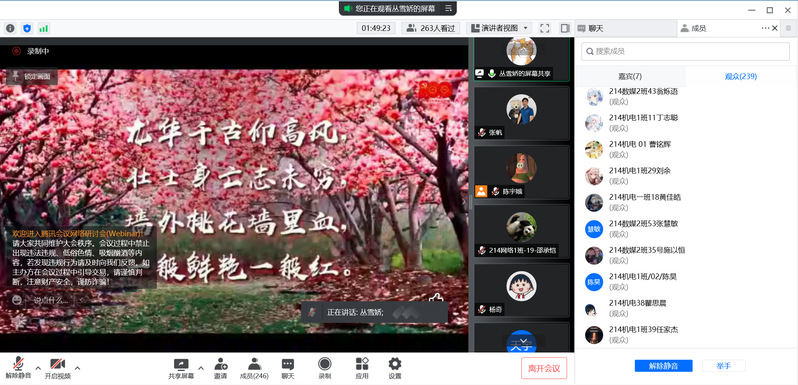
Task: Start recording with the 录制 button
Action: pyautogui.click(x=325, y=368)
